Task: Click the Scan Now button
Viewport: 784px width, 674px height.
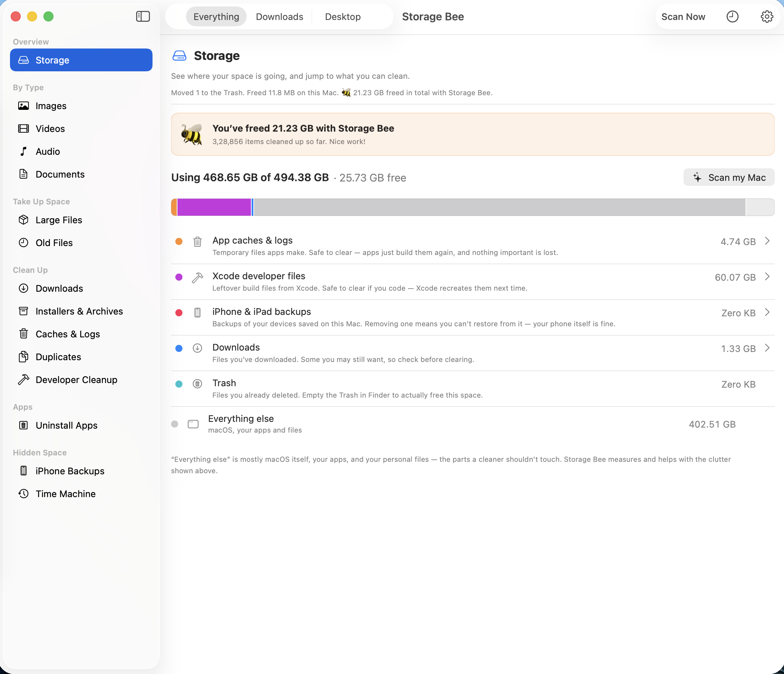Action: (683, 17)
